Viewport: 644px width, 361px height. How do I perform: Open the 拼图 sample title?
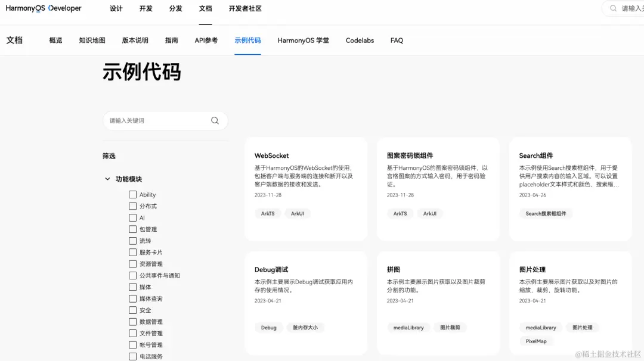tap(394, 270)
